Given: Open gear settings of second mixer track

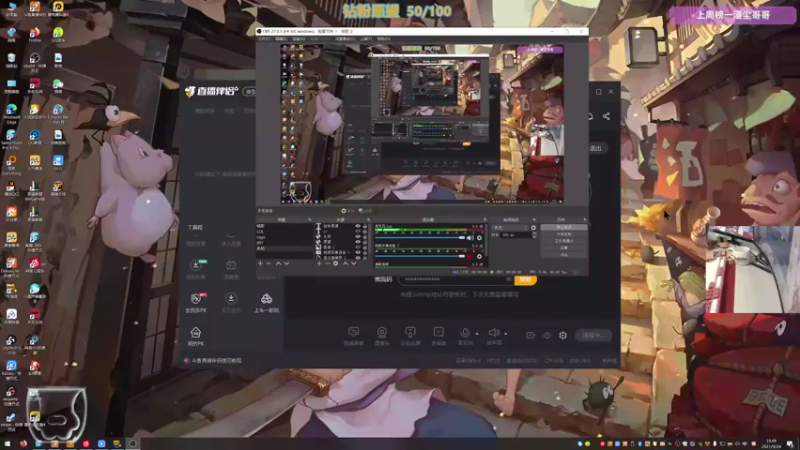Looking at the screenshot, I should [479, 256].
